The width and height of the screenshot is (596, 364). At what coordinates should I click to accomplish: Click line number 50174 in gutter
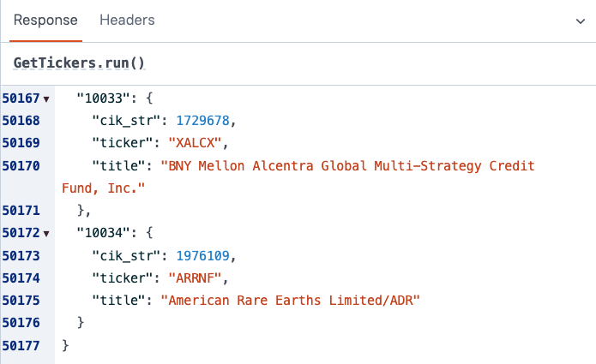21,277
